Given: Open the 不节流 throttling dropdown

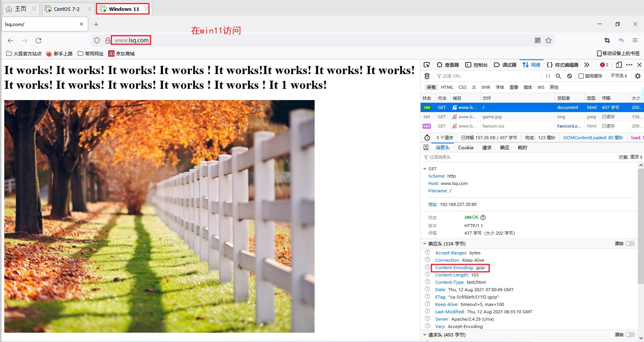Looking at the screenshot, I should coord(619,76).
